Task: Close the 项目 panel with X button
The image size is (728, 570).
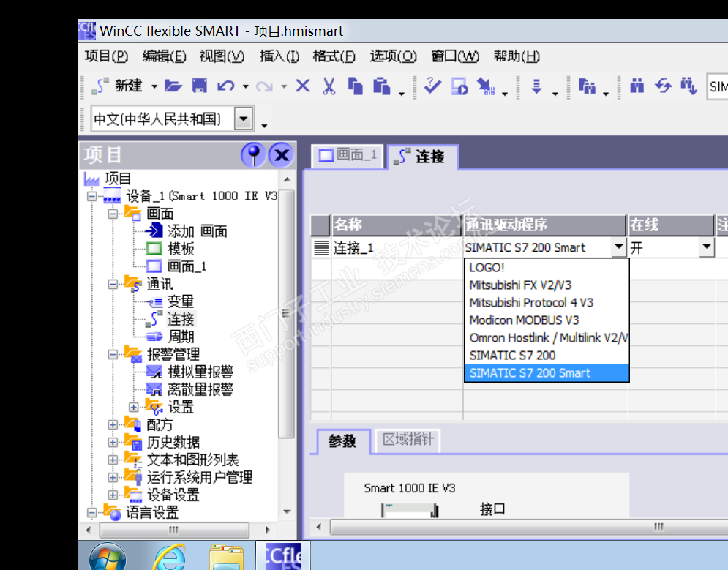Action: pyautogui.click(x=282, y=155)
